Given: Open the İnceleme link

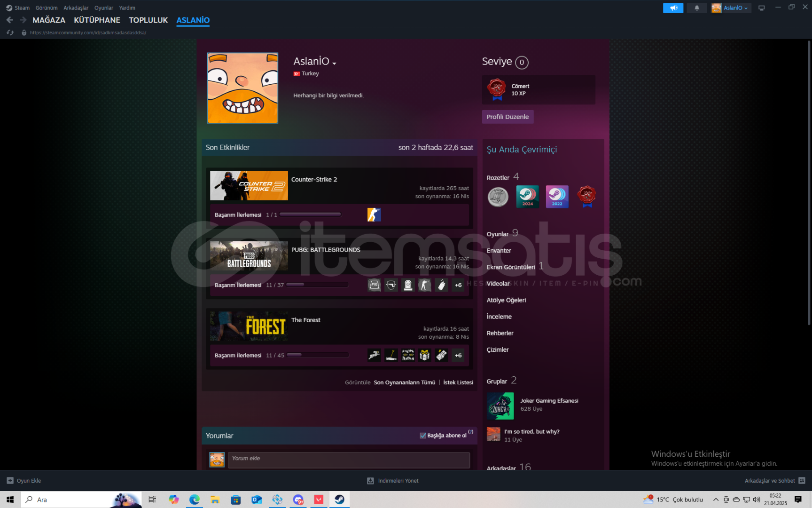Looking at the screenshot, I should click(x=500, y=317).
